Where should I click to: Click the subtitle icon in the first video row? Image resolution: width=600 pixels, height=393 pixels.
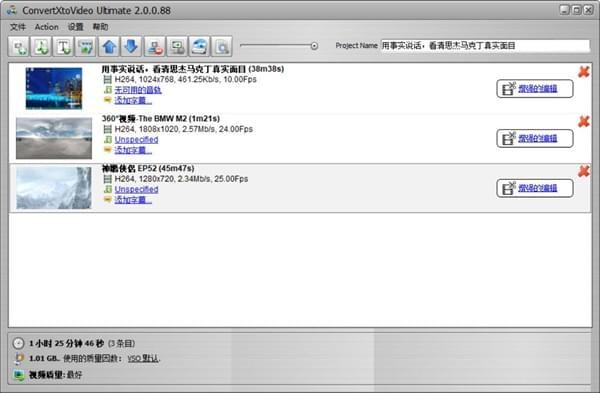(x=108, y=100)
